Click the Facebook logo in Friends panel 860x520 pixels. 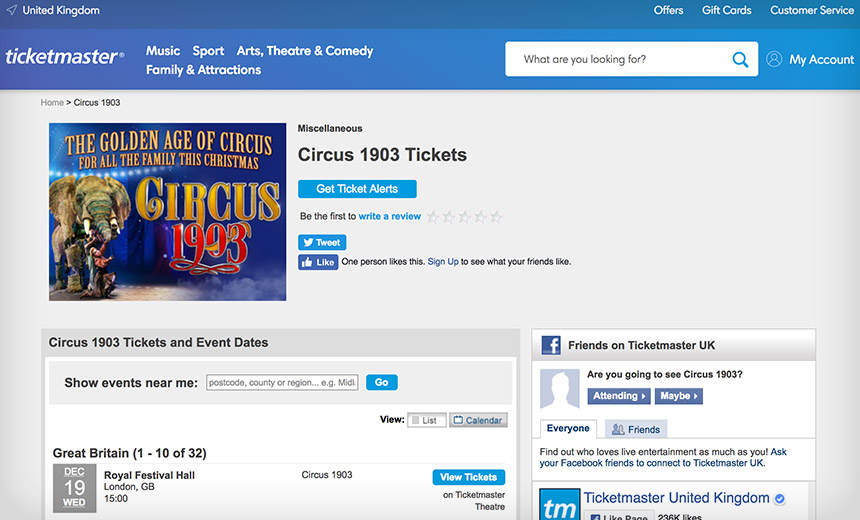[x=551, y=346]
